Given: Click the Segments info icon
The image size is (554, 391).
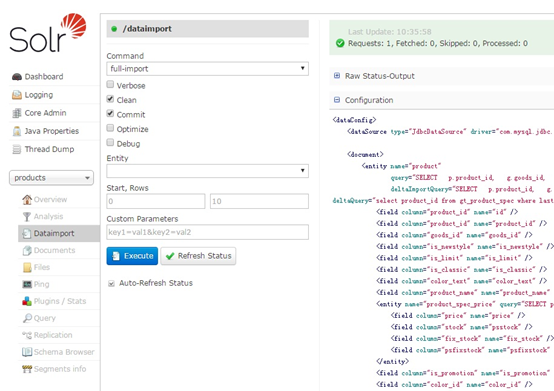Looking at the screenshot, I should [x=27, y=369].
